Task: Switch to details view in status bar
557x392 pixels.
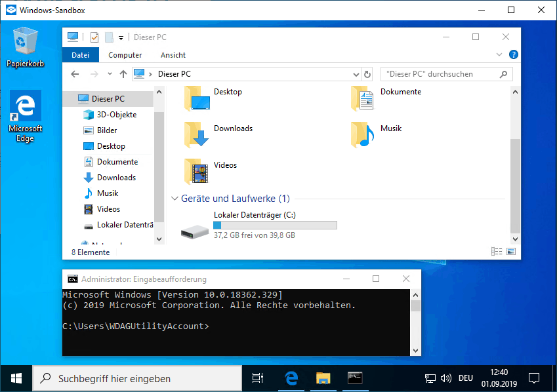Action: 497,252
